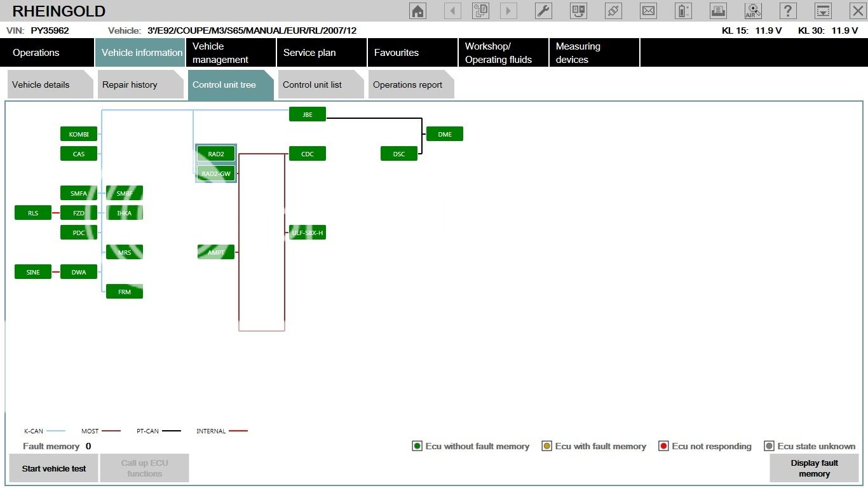Screen dimensions: 868x488
Task: Open the envelope message icon
Action: tap(648, 11)
